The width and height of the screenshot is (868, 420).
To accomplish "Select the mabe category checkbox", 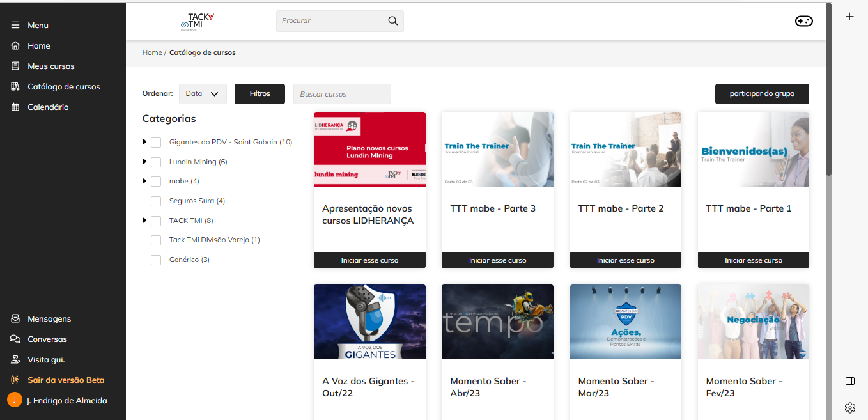I will pos(156,181).
